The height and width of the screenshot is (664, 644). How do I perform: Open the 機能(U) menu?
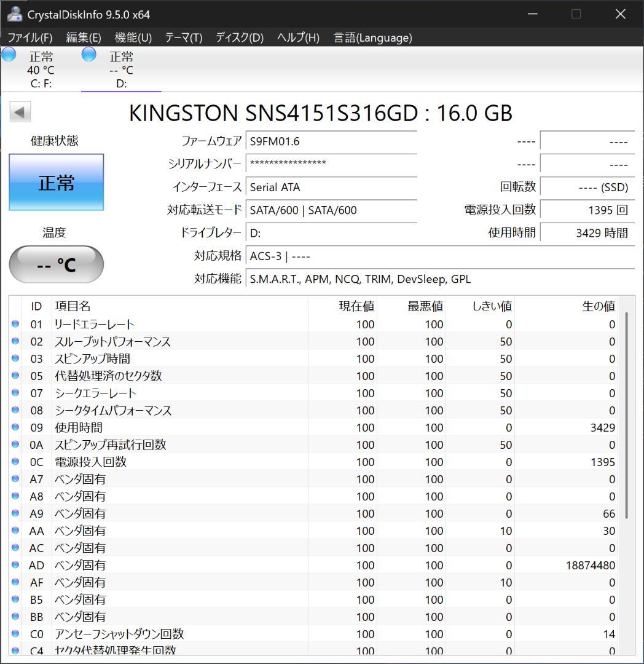click(x=133, y=38)
